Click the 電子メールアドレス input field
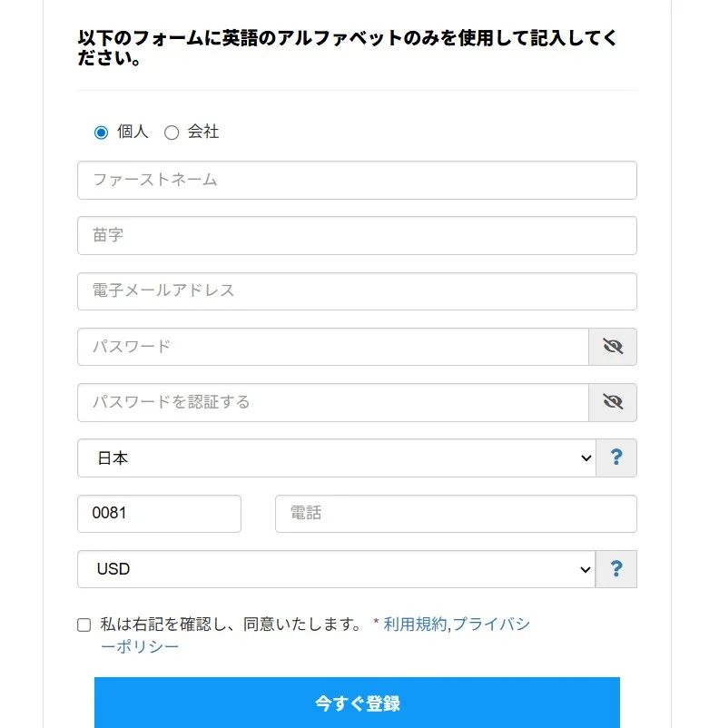 [356, 290]
